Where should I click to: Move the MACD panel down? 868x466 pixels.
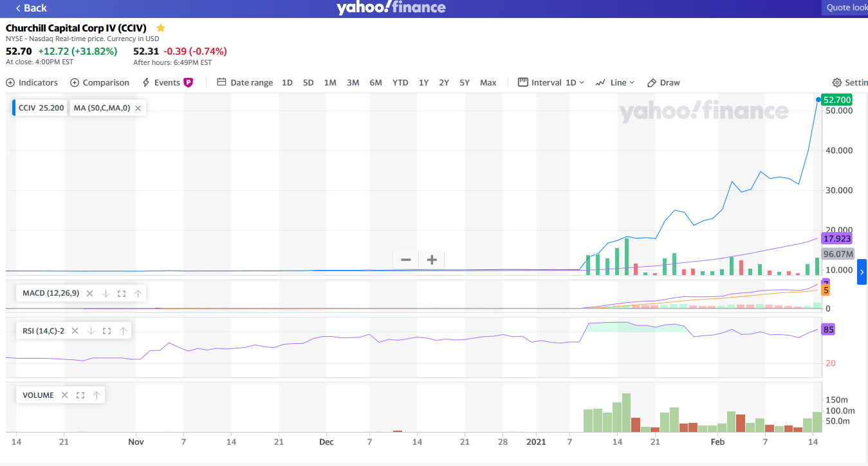(106, 293)
